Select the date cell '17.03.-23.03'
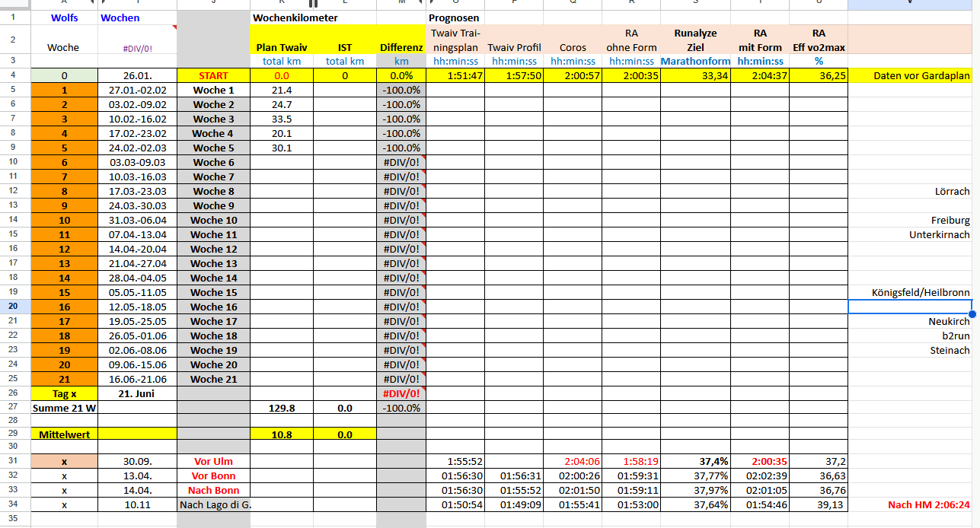Viewport: 980px width, 528px height. coord(137,191)
